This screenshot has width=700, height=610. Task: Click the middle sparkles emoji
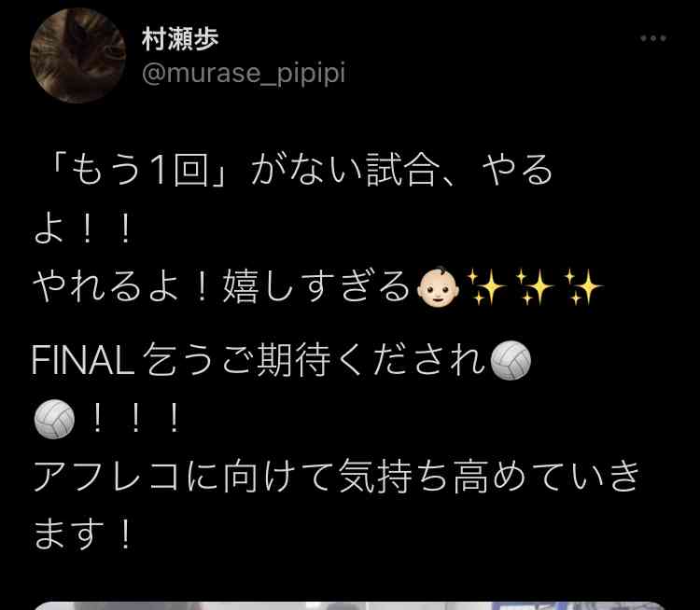click(536, 287)
